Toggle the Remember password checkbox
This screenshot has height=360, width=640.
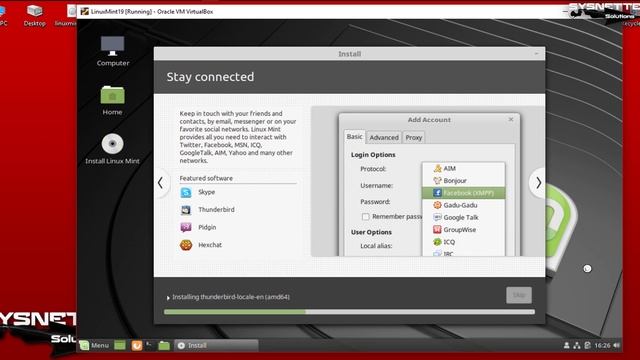pyautogui.click(x=366, y=217)
